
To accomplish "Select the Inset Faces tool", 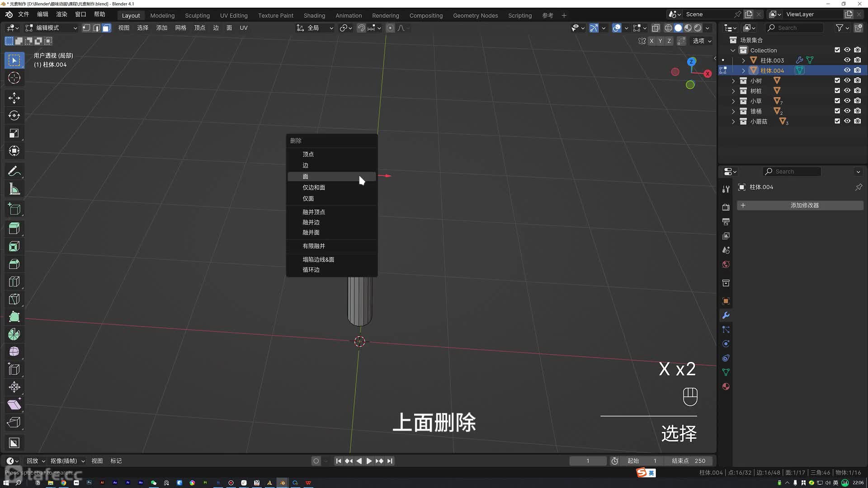I will 14,246.
